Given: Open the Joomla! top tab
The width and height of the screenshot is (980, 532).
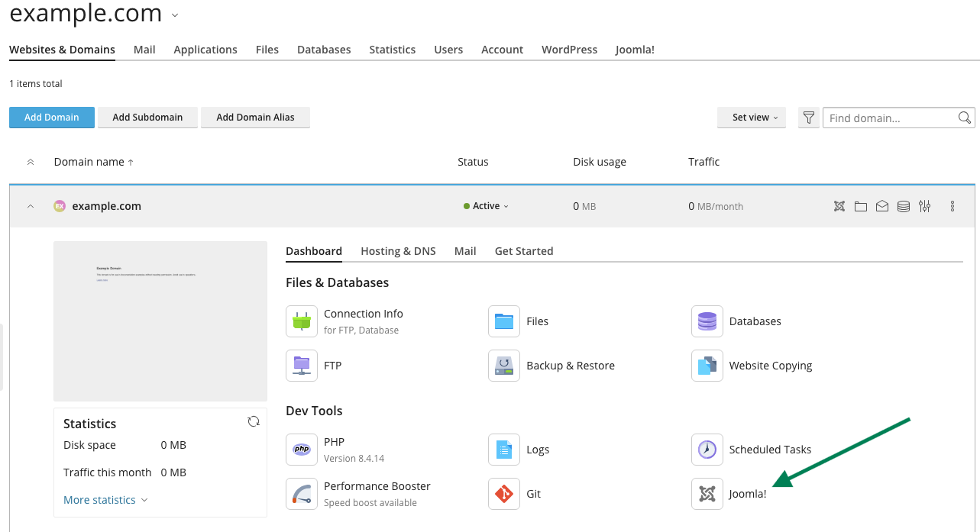Looking at the screenshot, I should 635,50.
